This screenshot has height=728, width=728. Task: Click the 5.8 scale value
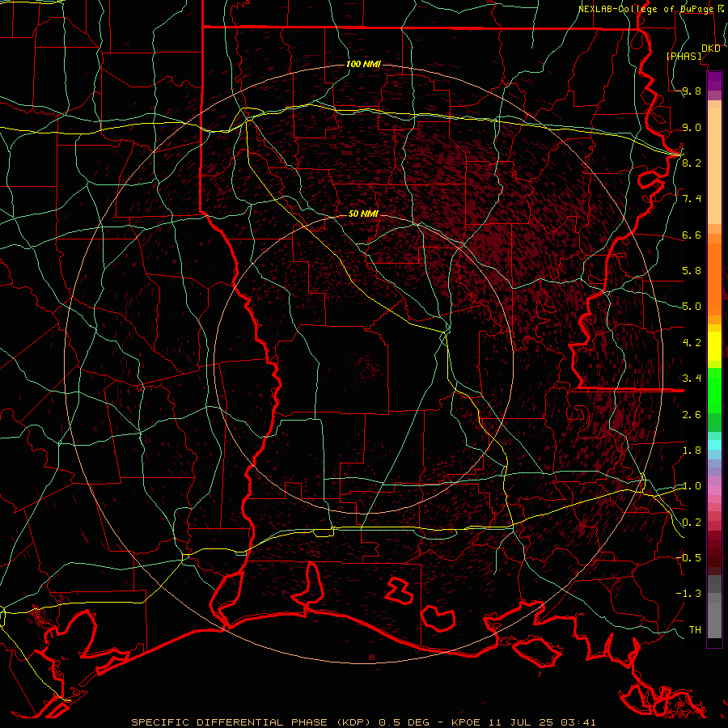(692, 271)
